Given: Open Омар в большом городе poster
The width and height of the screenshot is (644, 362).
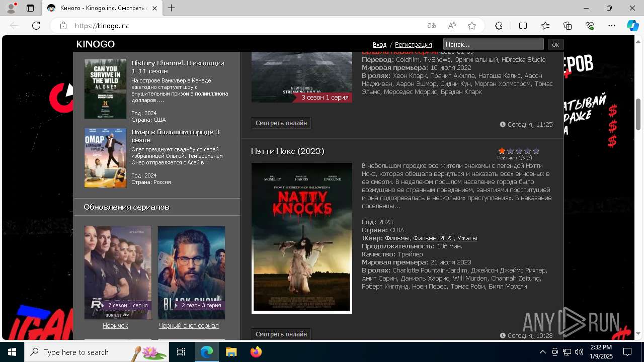Looking at the screenshot, I should [x=105, y=158].
